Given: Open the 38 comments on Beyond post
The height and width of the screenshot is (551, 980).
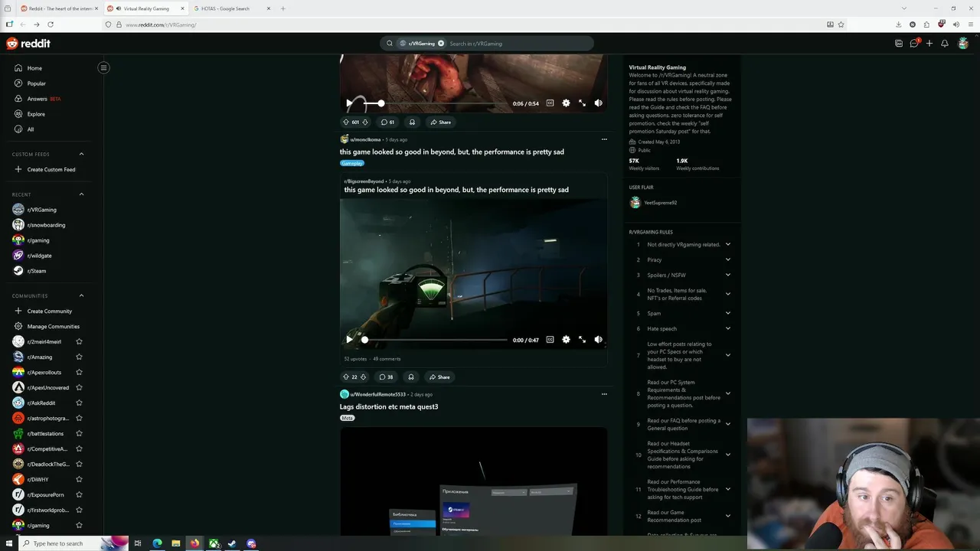Looking at the screenshot, I should (x=386, y=377).
